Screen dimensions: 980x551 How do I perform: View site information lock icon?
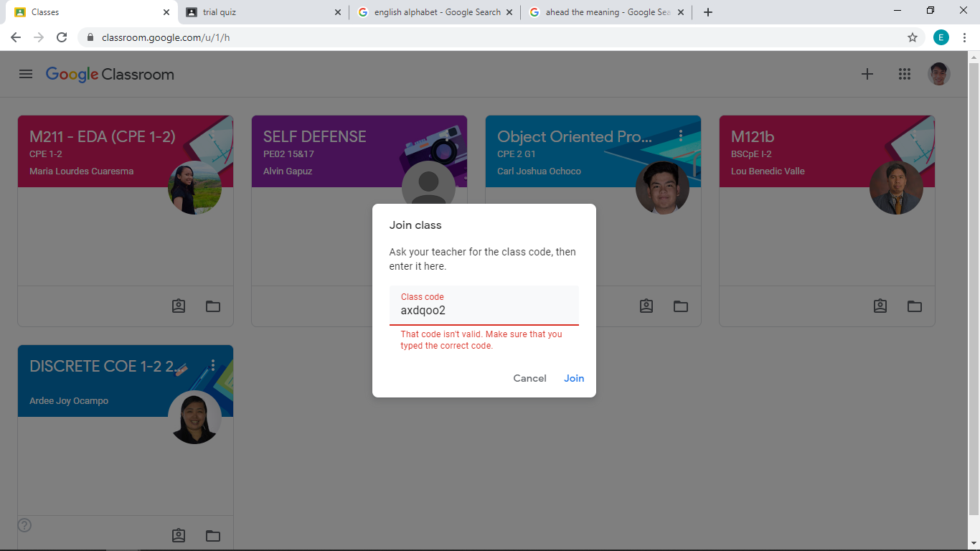tap(90, 37)
